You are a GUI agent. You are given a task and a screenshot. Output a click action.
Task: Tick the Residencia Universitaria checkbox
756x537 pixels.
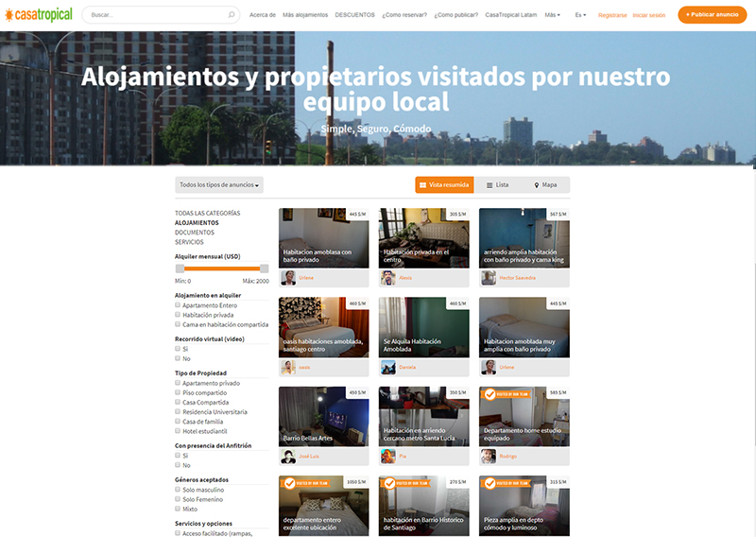click(178, 411)
